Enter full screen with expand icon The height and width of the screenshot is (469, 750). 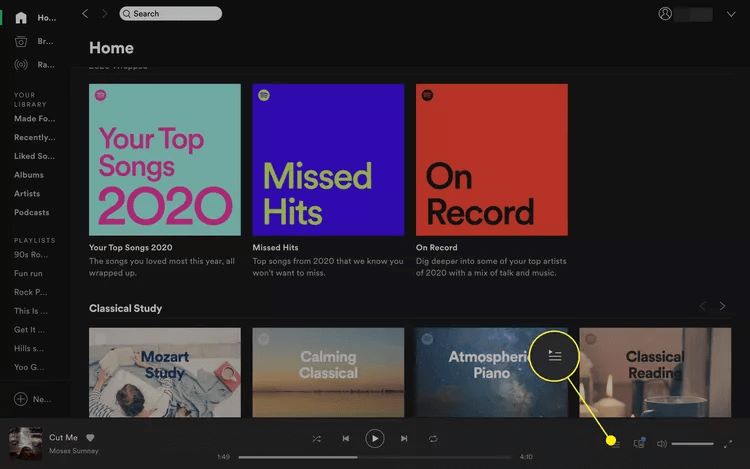point(728,444)
